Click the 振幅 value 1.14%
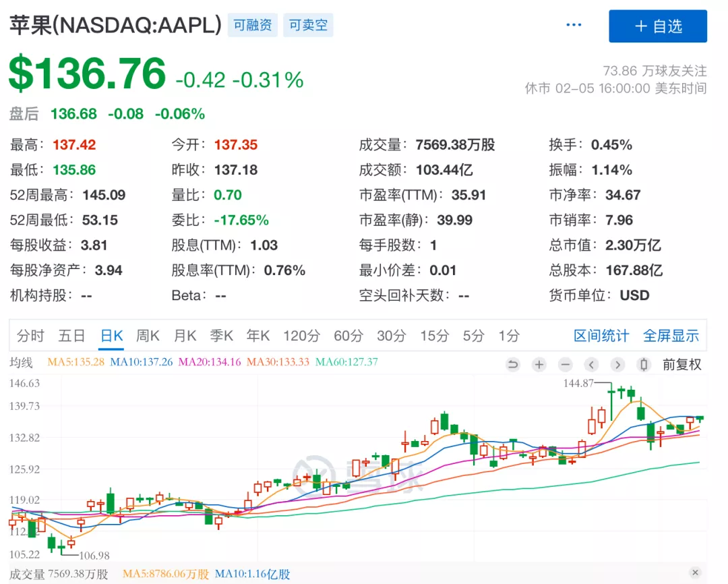The width and height of the screenshot is (728, 584). [x=612, y=170]
